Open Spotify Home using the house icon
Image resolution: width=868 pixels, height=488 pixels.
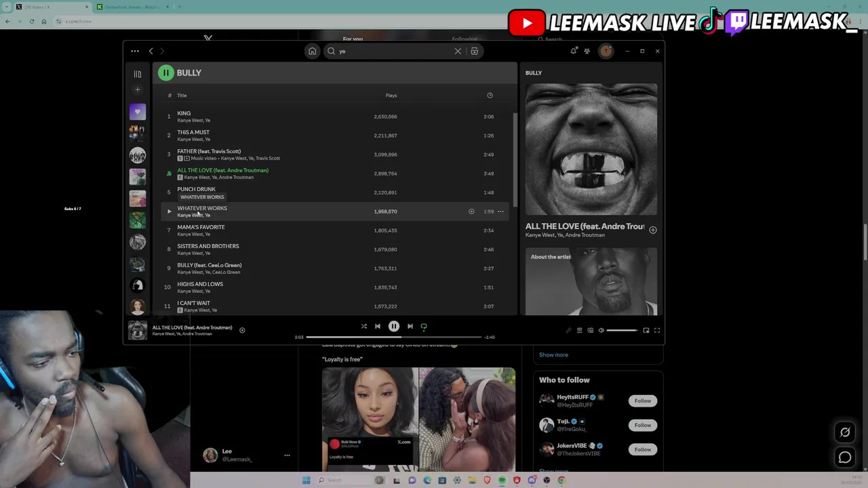(312, 51)
